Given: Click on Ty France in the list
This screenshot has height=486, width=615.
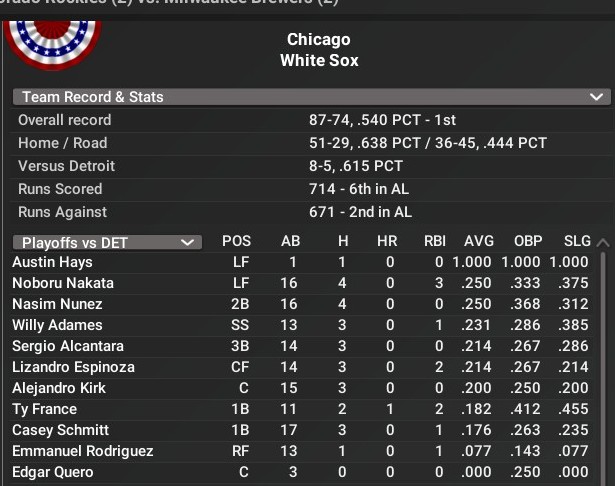Looking at the screenshot, I should [x=45, y=409].
